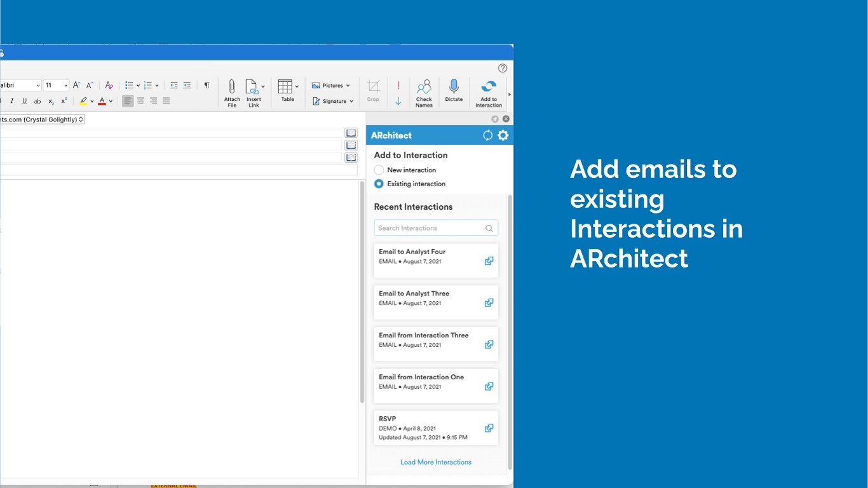Image resolution: width=868 pixels, height=488 pixels.
Task: Expand the Table dropdown arrow
Action: (x=297, y=86)
